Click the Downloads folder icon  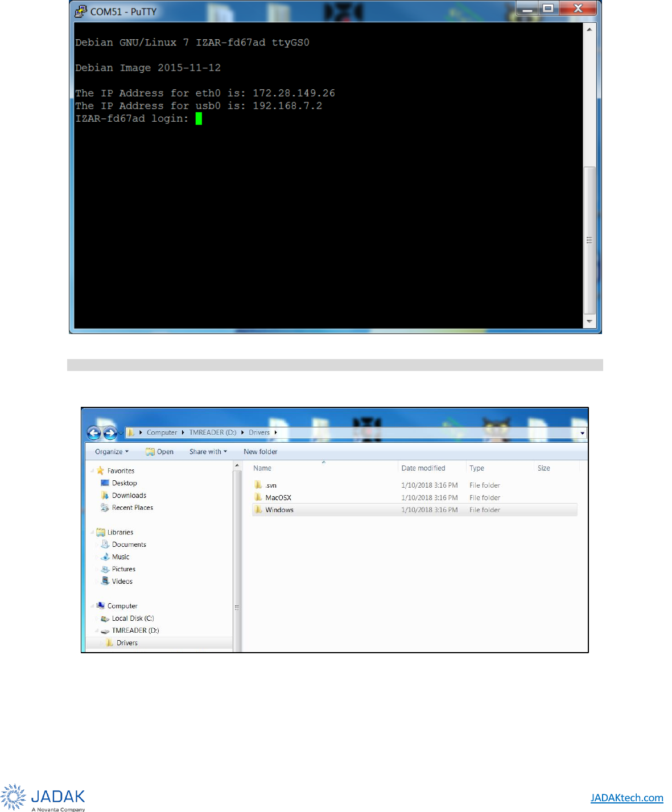(105, 495)
